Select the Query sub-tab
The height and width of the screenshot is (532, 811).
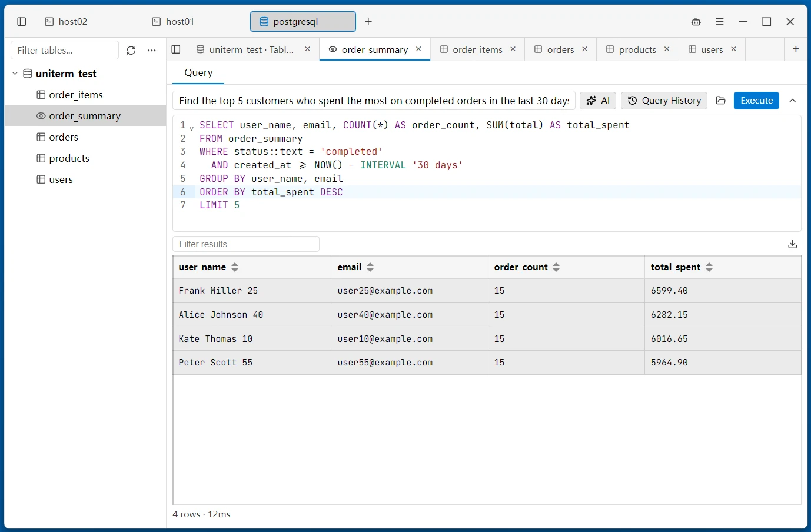pos(198,73)
